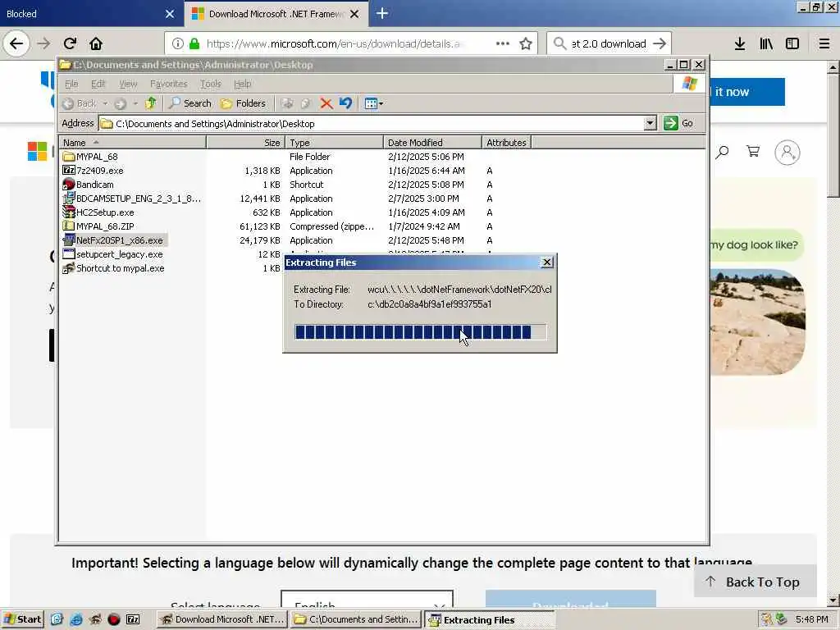Open the browser library icon
This screenshot has width=840, height=630.
coord(766,43)
